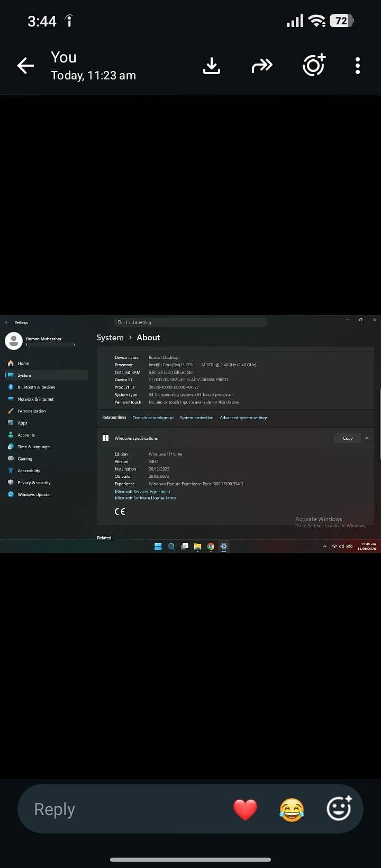
Task: Click the taskbar Search magnifier icon
Action: [x=171, y=546]
